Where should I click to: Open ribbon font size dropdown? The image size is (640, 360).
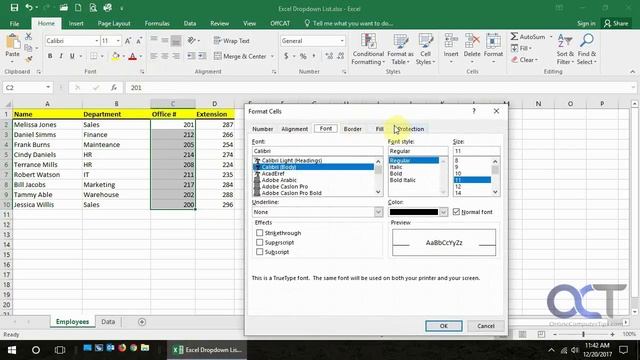118,41
